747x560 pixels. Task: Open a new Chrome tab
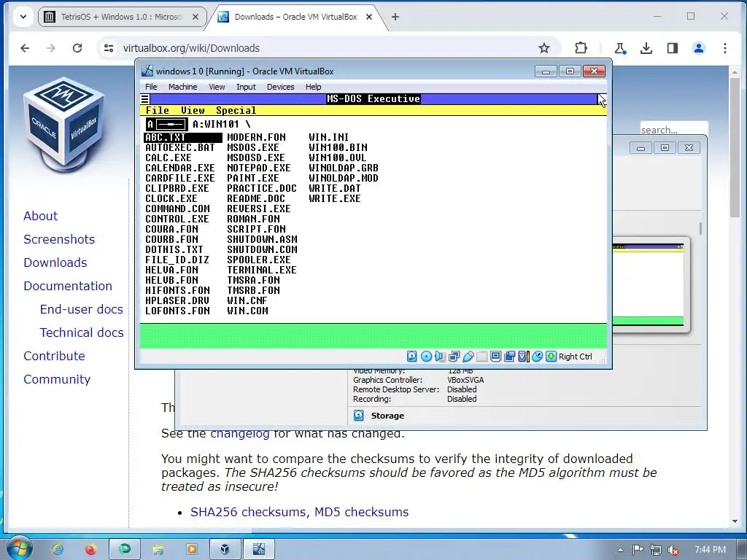[395, 17]
